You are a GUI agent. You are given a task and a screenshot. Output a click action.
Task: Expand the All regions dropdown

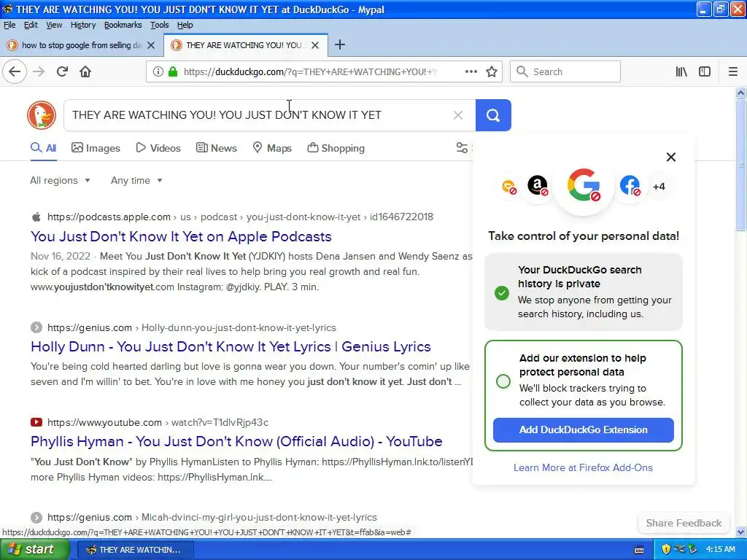coord(60,181)
